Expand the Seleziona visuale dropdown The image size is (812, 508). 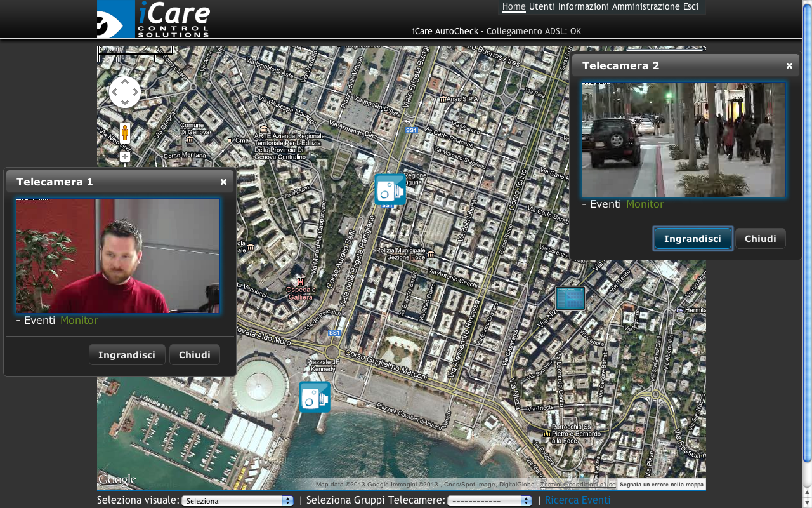(x=238, y=501)
